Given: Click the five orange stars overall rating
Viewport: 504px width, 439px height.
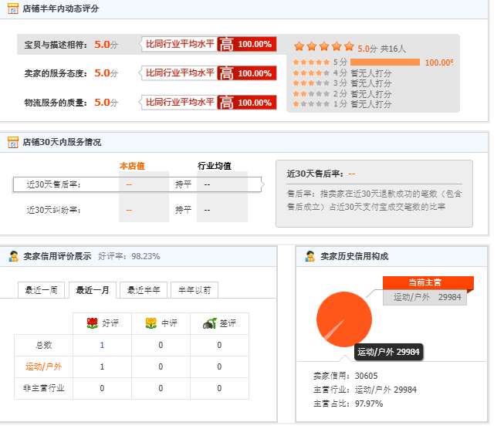Looking at the screenshot, I should [x=323, y=47].
